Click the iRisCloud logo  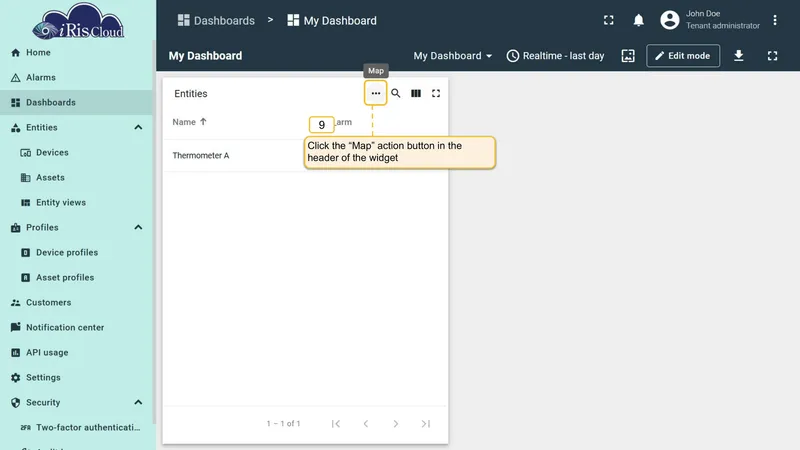(x=78, y=21)
